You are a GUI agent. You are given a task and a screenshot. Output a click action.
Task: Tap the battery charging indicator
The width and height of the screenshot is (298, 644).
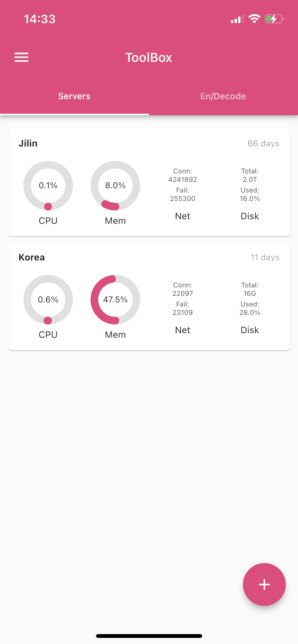click(274, 19)
